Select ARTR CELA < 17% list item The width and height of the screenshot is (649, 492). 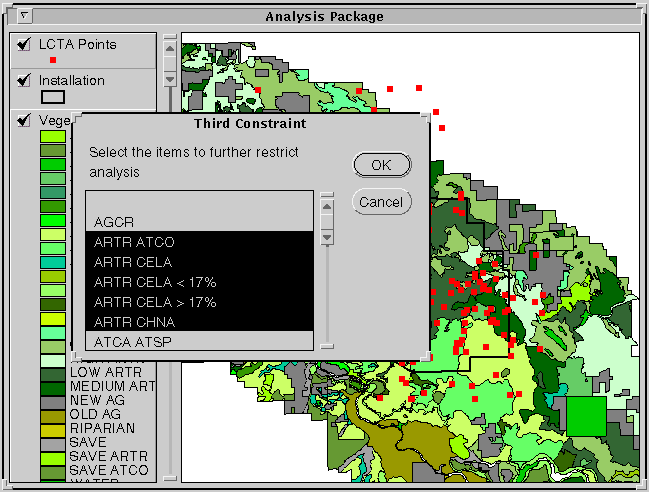pos(199,282)
